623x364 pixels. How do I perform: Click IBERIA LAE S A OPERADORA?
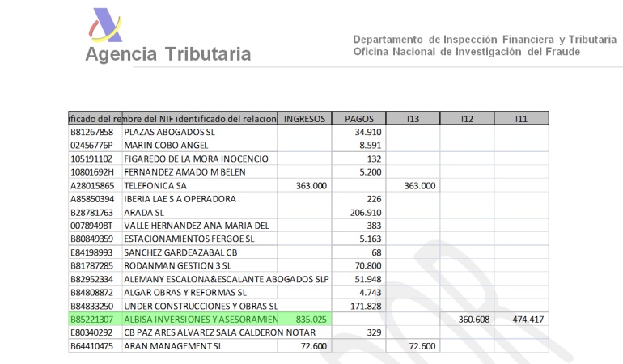(180, 199)
